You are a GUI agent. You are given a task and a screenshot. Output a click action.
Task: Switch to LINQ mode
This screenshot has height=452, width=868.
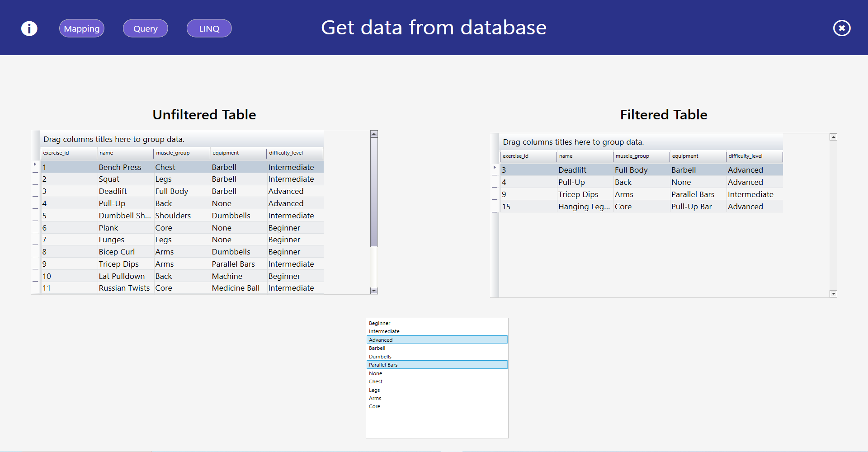pos(209,28)
